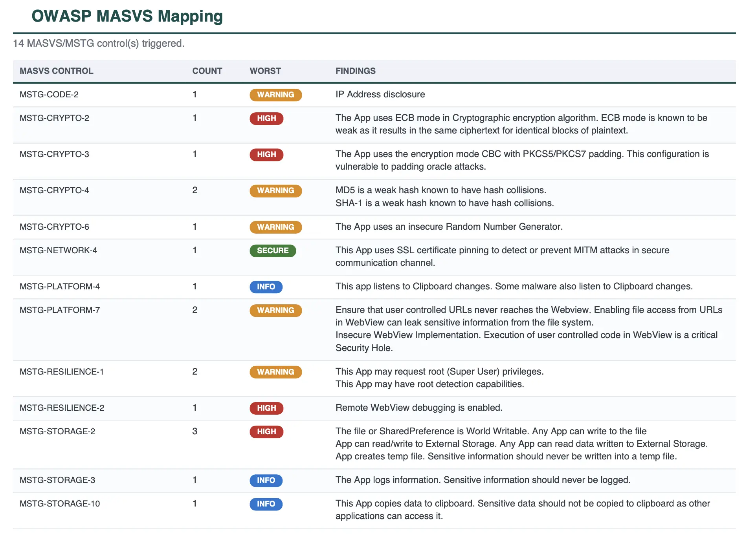Click the 'World Writable' SharedPreference finding

tap(491, 432)
